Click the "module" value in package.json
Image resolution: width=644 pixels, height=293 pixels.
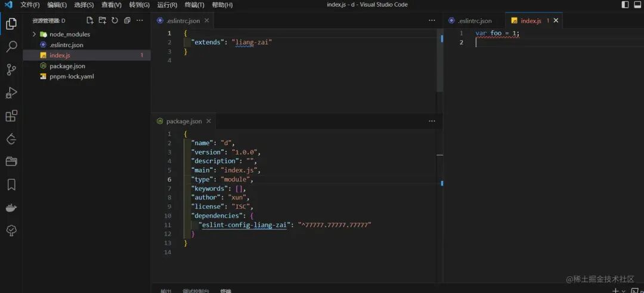[236, 179]
